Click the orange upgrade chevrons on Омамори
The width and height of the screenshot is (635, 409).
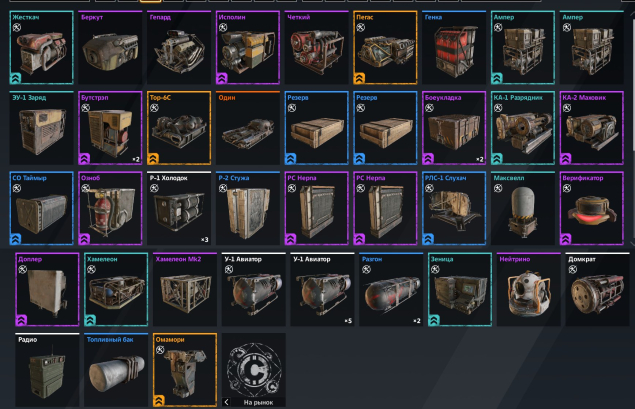click(x=159, y=401)
